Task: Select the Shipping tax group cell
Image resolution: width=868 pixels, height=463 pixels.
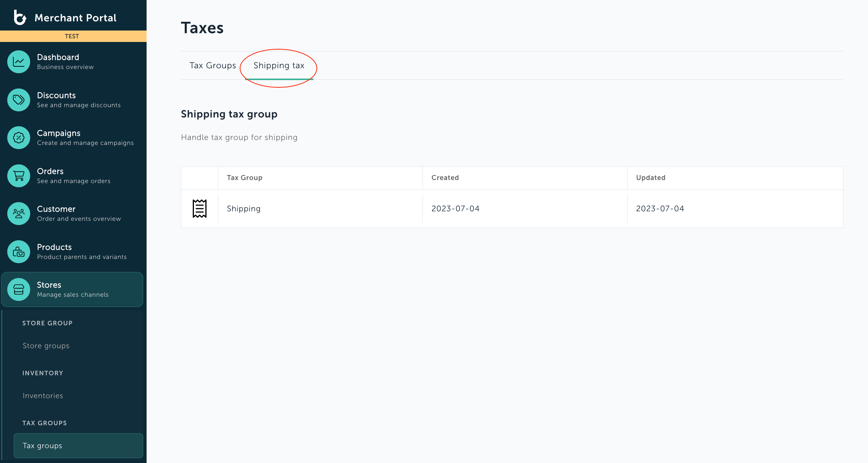Action: coord(320,209)
